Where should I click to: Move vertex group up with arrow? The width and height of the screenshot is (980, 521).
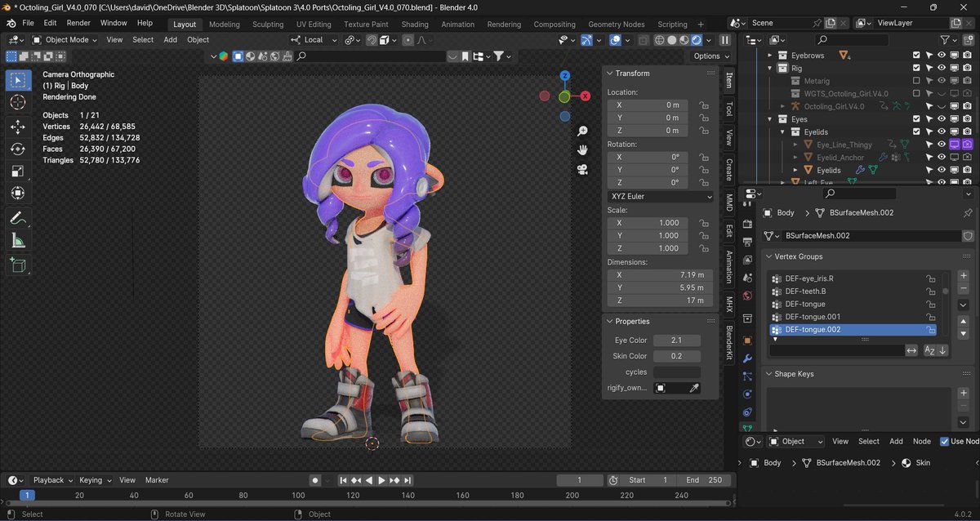[x=964, y=322]
